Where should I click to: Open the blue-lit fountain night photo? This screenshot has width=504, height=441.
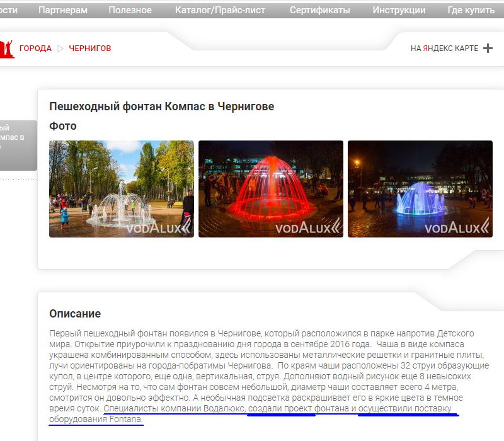(420, 188)
